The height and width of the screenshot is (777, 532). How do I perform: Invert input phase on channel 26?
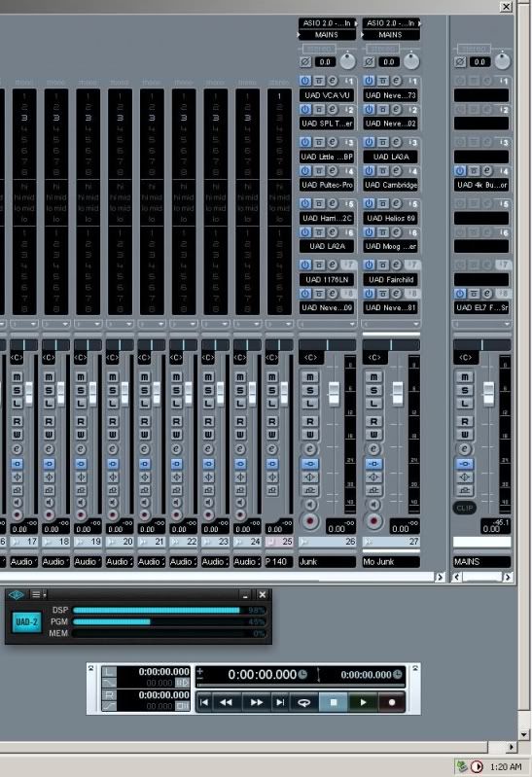click(305, 62)
